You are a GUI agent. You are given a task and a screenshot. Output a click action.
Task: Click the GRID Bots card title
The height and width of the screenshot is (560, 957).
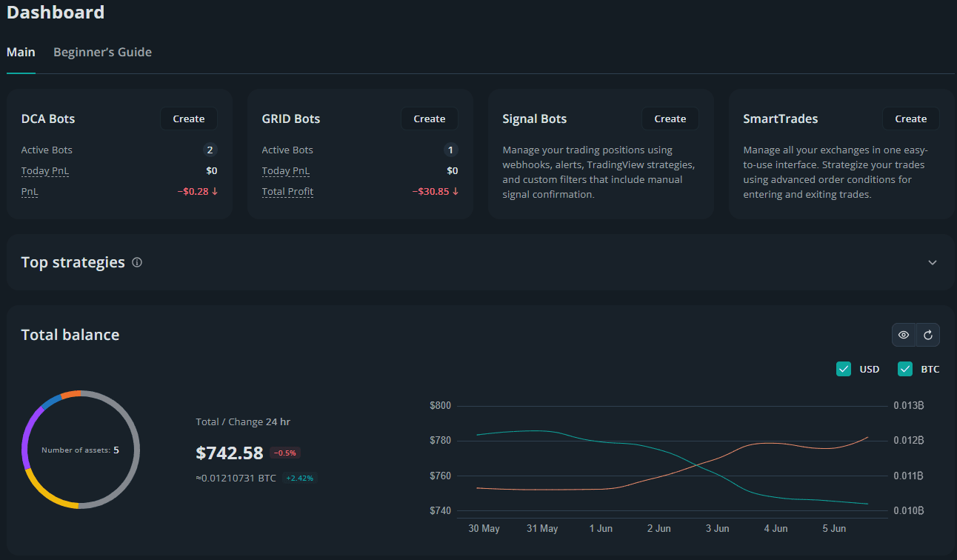[291, 119]
